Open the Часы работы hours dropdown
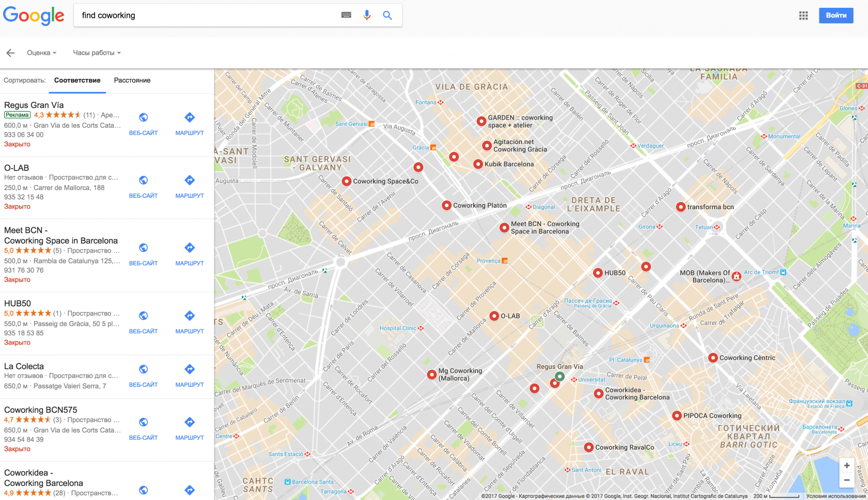This screenshot has width=868, height=500. pos(97,53)
